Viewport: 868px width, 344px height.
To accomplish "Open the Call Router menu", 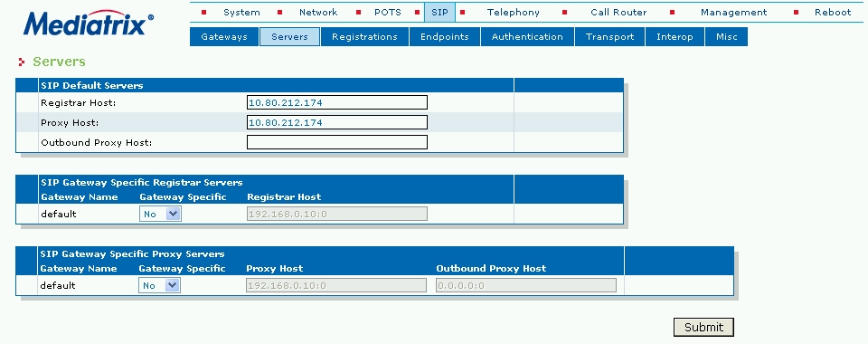I will click(x=618, y=12).
